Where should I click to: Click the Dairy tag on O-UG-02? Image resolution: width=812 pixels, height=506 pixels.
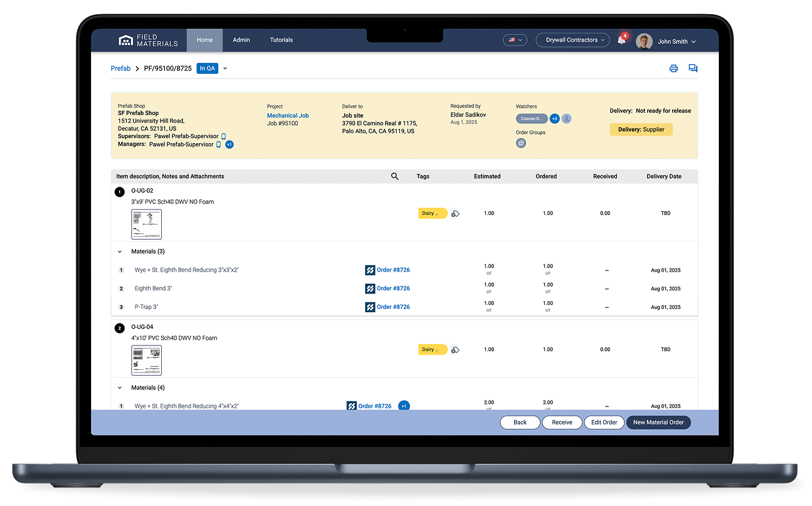pos(433,214)
